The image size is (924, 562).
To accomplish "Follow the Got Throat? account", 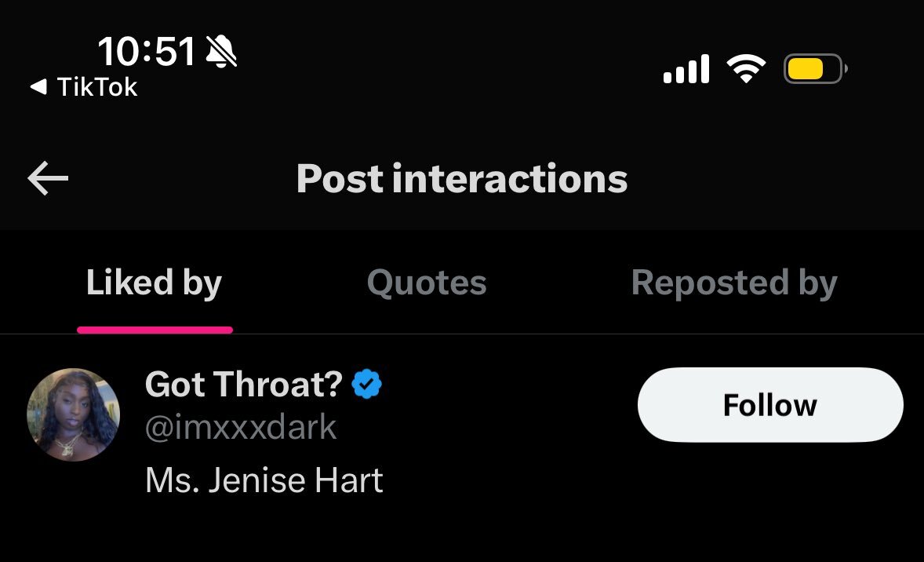I will pyautogui.click(x=770, y=404).
